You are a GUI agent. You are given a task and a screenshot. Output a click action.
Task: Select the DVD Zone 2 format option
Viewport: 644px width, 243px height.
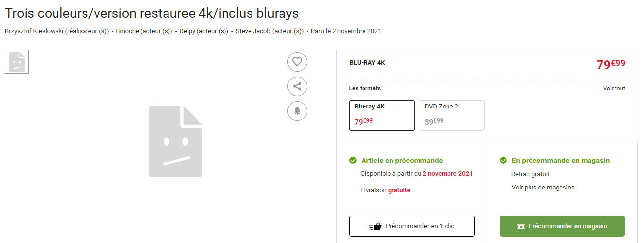pyautogui.click(x=452, y=115)
